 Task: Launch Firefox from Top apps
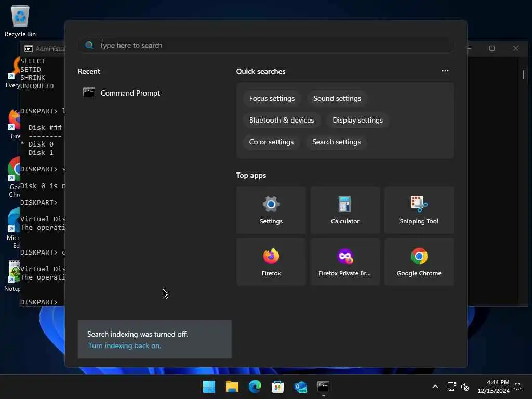pos(271,262)
